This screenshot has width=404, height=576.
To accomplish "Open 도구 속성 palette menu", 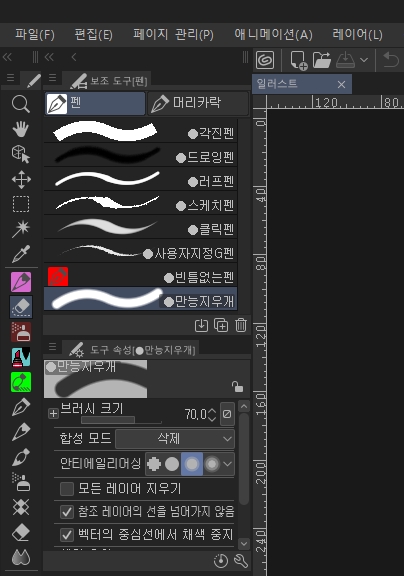I will point(53,346).
